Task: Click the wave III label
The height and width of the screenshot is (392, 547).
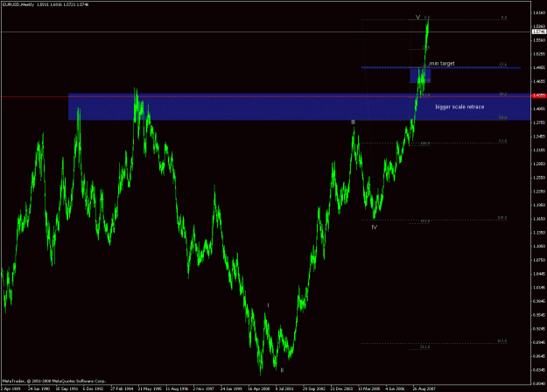Action: click(353, 122)
